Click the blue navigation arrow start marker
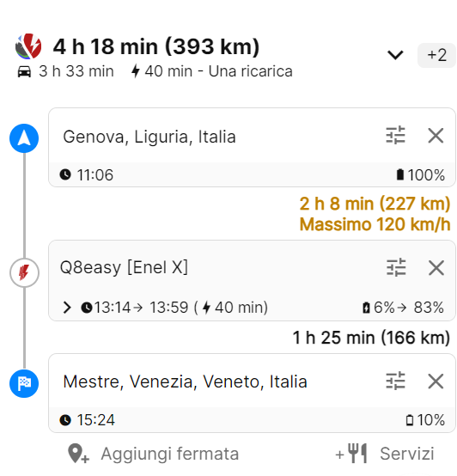The width and height of the screenshot is (457, 476). (24, 138)
